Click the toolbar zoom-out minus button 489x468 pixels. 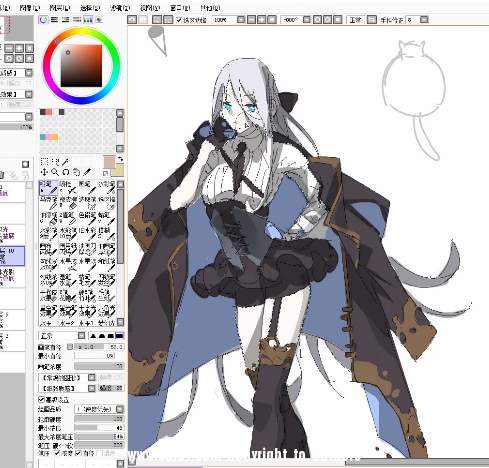(251, 20)
